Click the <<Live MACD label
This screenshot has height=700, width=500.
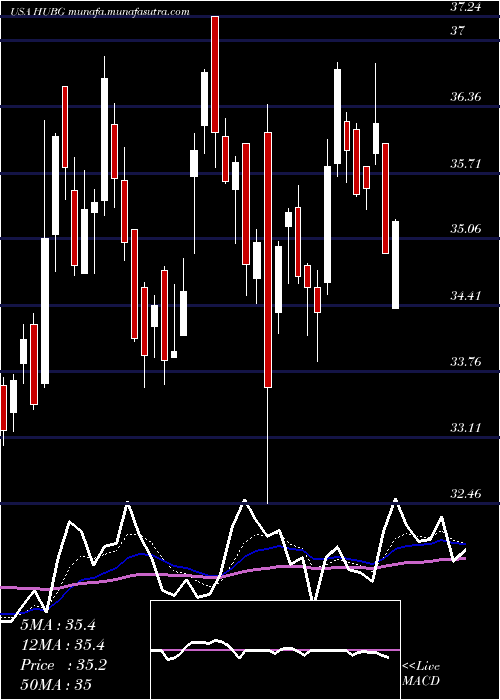click(x=421, y=674)
